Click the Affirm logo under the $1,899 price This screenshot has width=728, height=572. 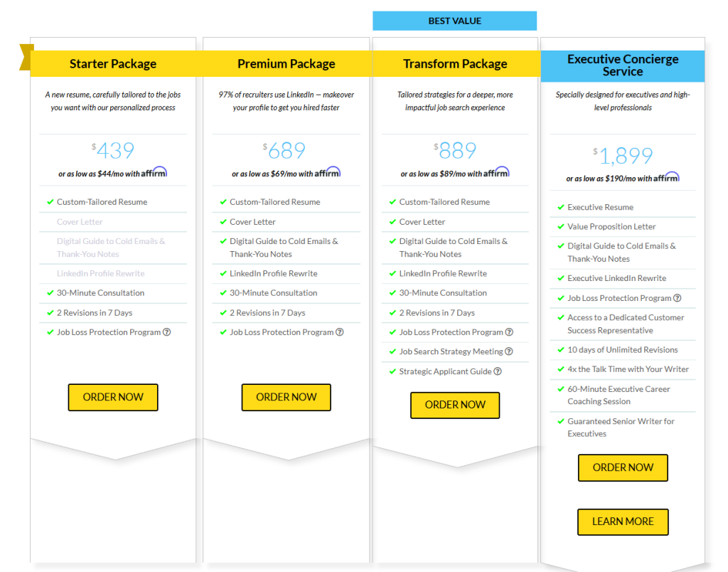pyautogui.click(x=666, y=177)
